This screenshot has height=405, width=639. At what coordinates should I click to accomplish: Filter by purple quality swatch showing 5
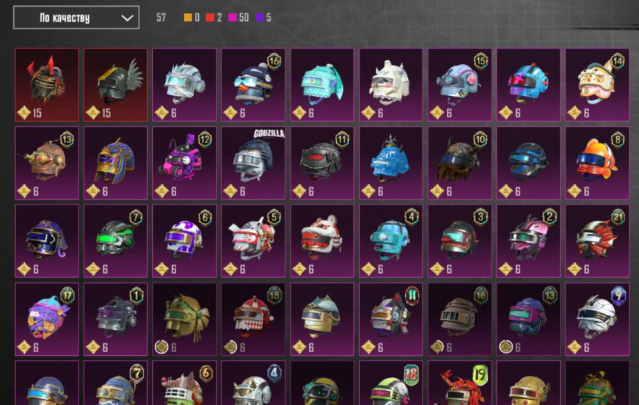260,17
